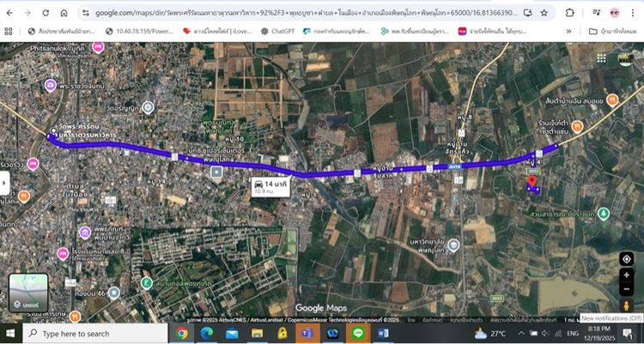This screenshot has width=644, height=344.
Task: Click the show your location button
Action: coord(626,258)
